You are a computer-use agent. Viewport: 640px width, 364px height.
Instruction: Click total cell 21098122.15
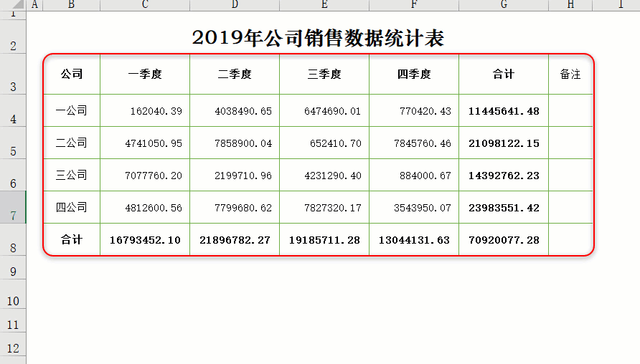504,143
